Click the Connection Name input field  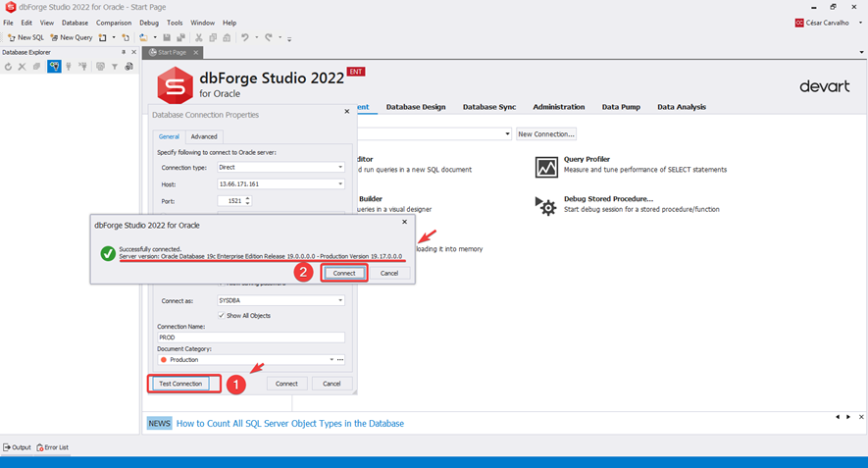[x=250, y=338]
